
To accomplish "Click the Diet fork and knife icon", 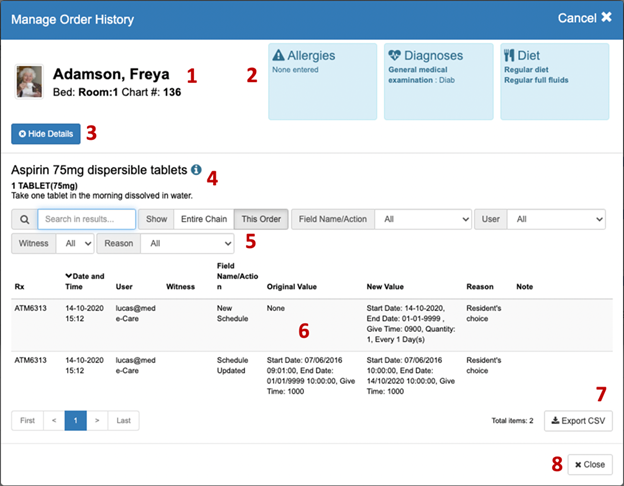I will [x=507, y=56].
